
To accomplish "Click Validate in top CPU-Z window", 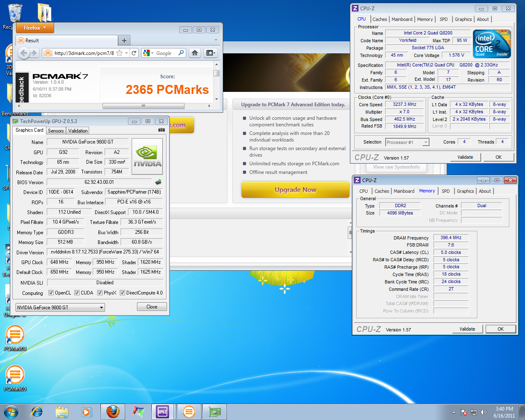I will pyautogui.click(x=465, y=157).
